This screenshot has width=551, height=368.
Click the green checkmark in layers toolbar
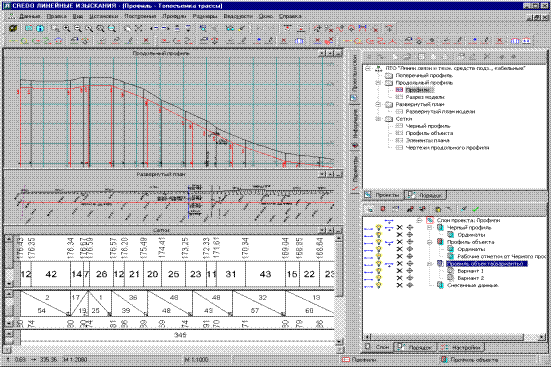(476, 209)
